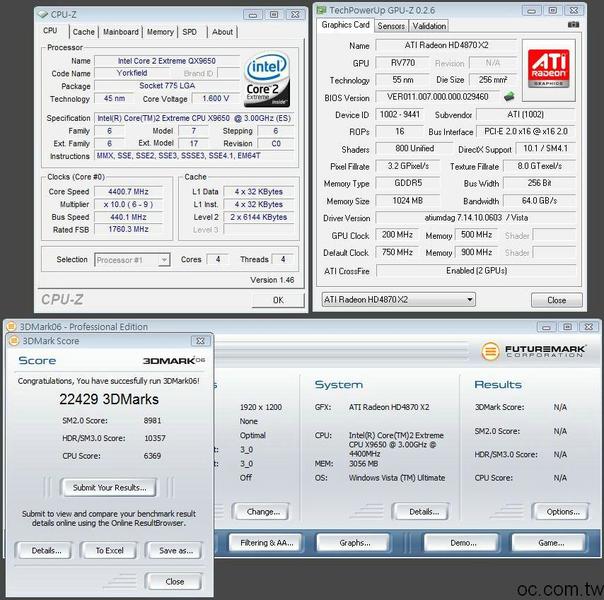The image size is (604, 600).
Task: Click the Multiplier value x 10.0 (6 - 9)
Action: pos(128,204)
